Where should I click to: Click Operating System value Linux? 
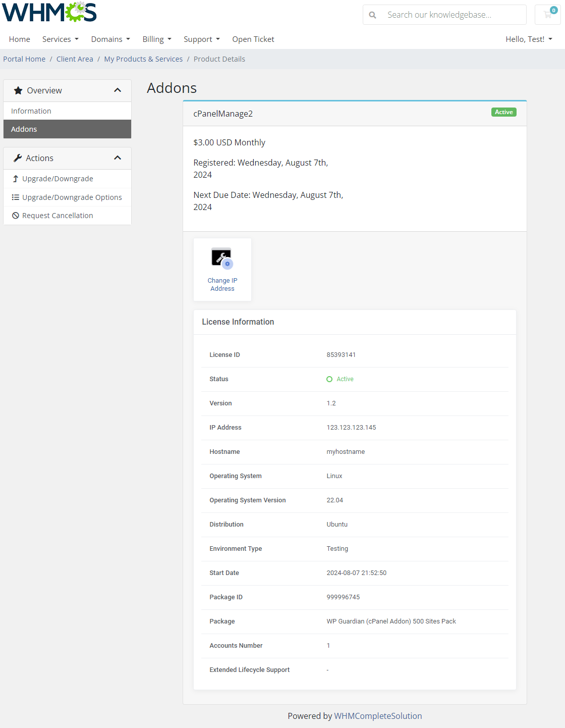334,476
